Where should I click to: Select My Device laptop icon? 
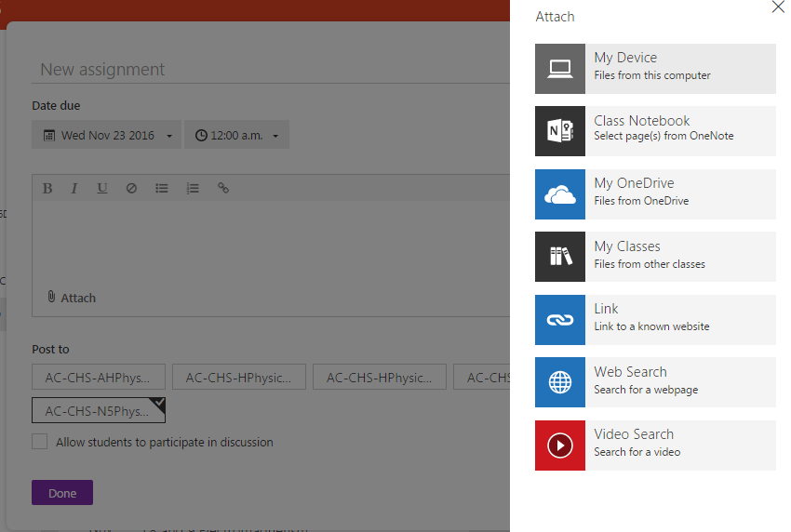[560, 69]
